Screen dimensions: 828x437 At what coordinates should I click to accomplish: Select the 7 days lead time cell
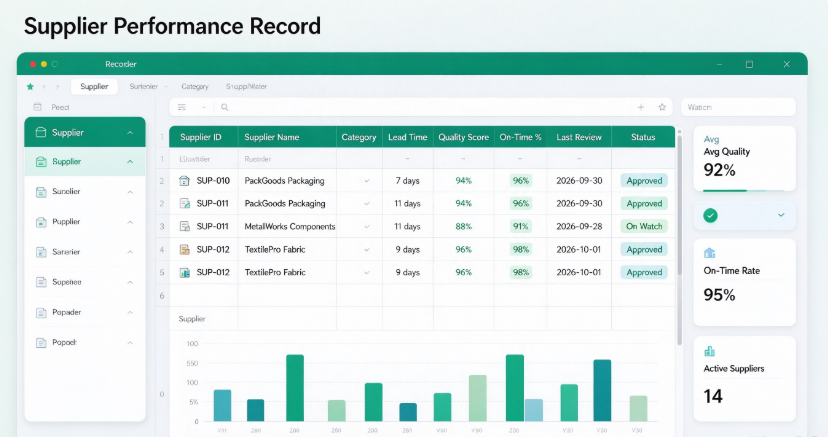tap(408, 181)
